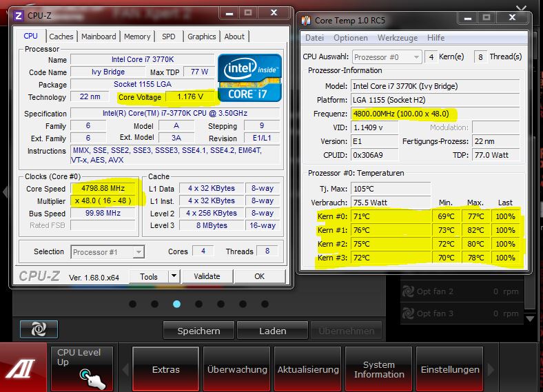Click the Opt fan 3 fan icon

pyautogui.click(x=408, y=313)
